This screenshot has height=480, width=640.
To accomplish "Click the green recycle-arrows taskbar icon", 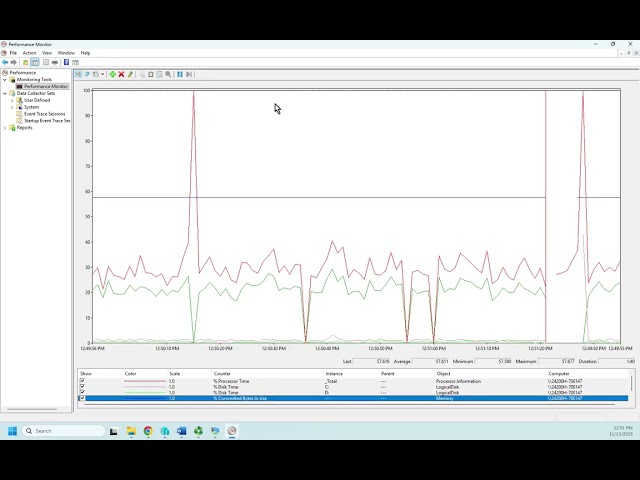I will pyautogui.click(x=198, y=431).
